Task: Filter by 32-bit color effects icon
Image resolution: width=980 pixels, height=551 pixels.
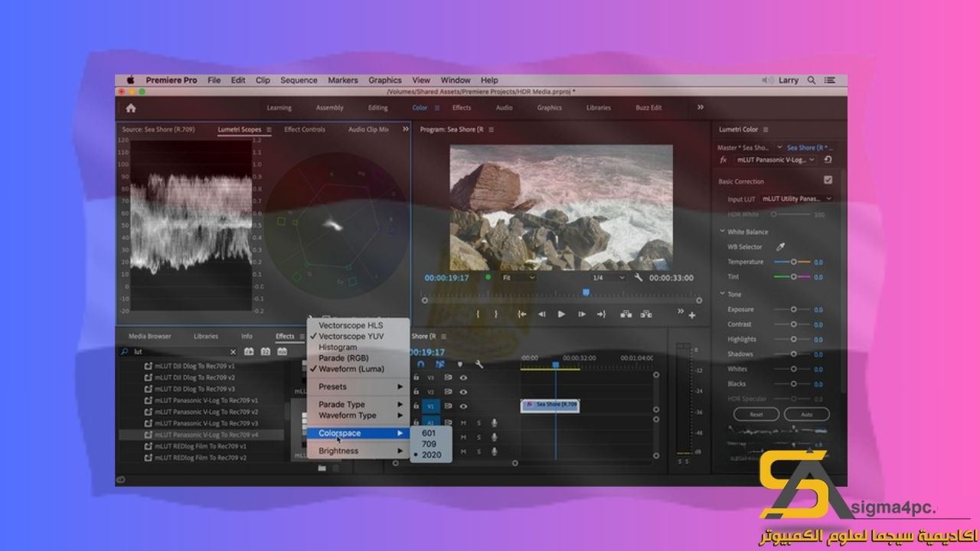Action: [x=266, y=352]
